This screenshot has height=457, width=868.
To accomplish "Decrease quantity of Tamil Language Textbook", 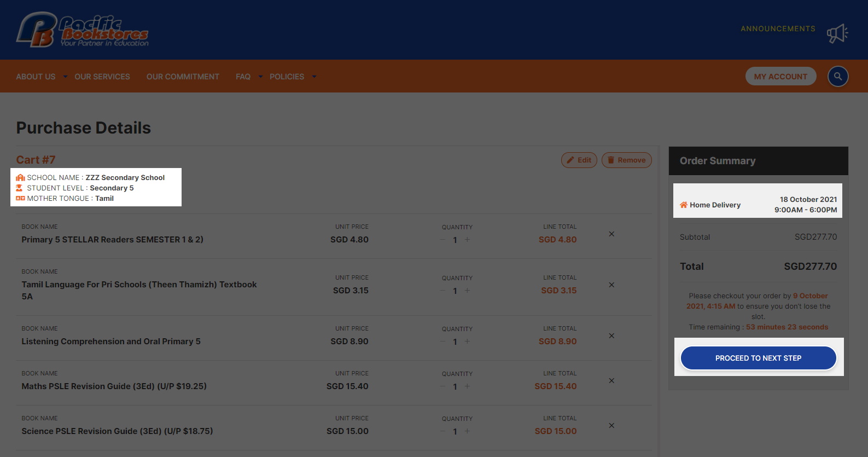I will (442, 291).
